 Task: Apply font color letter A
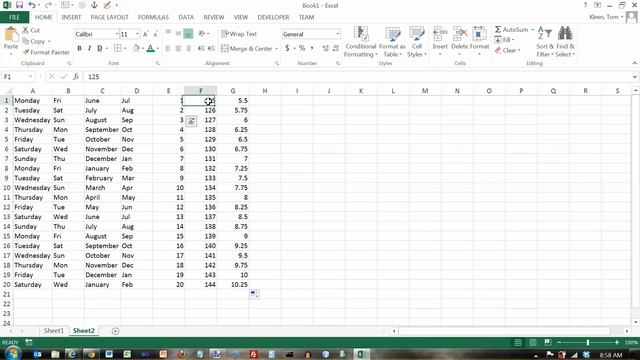[x=150, y=49]
